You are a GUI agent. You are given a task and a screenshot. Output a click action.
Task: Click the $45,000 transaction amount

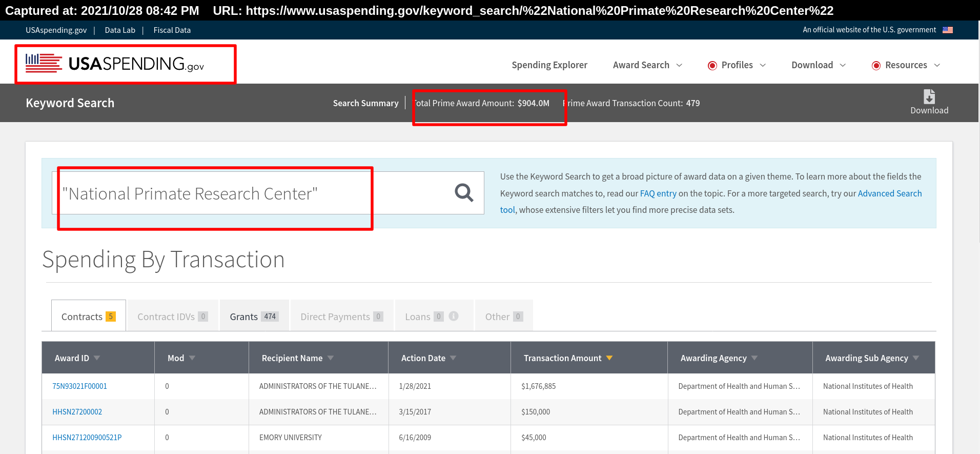pos(534,438)
